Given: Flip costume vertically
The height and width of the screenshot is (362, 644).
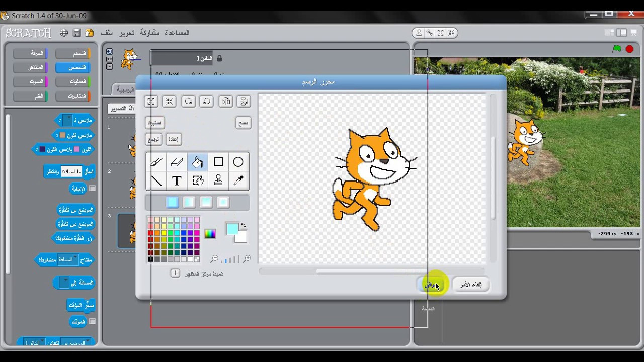Looking at the screenshot, I should click(244, 101).
